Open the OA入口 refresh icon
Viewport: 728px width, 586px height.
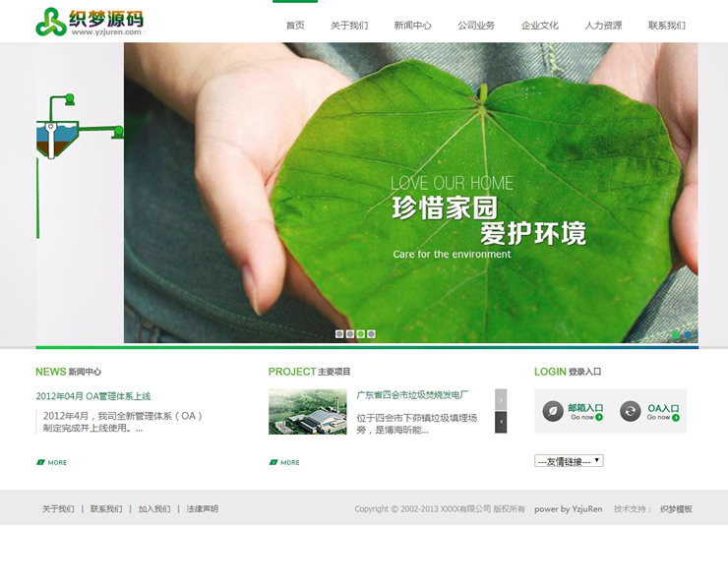point(631,411)
